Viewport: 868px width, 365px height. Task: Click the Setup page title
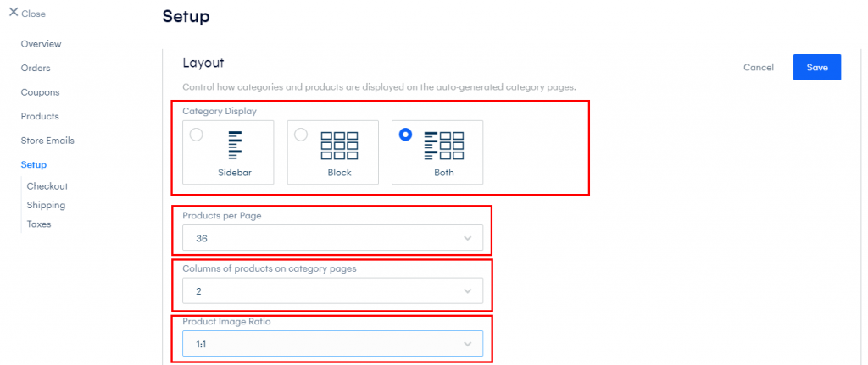[186, 17]
